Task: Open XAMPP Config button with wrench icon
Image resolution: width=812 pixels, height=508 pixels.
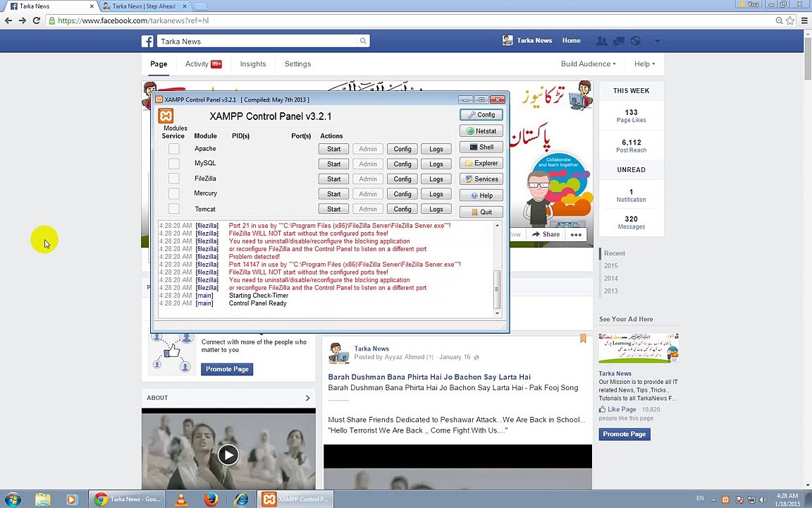Action: pyautogui.click(x=481, y=114)
